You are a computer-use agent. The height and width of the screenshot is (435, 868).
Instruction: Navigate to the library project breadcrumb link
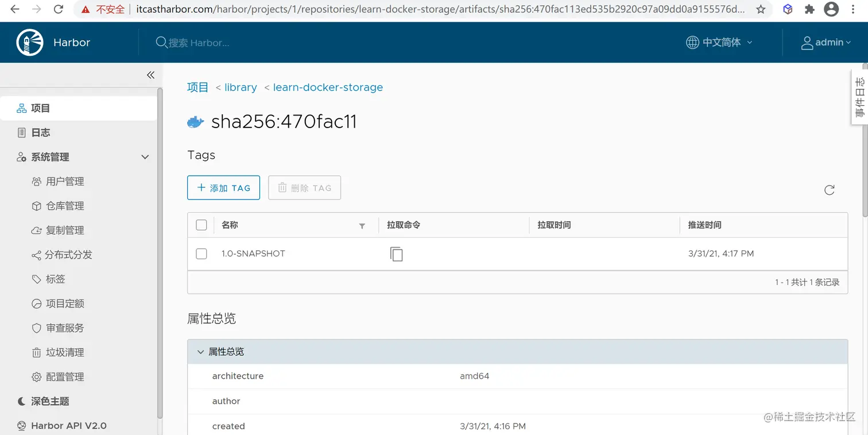click(240, 87)
